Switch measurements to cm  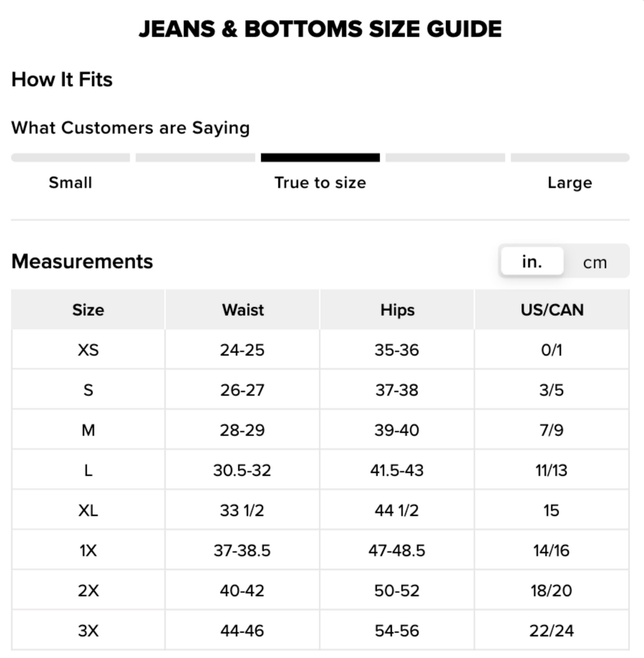click(x=595, y=262)
